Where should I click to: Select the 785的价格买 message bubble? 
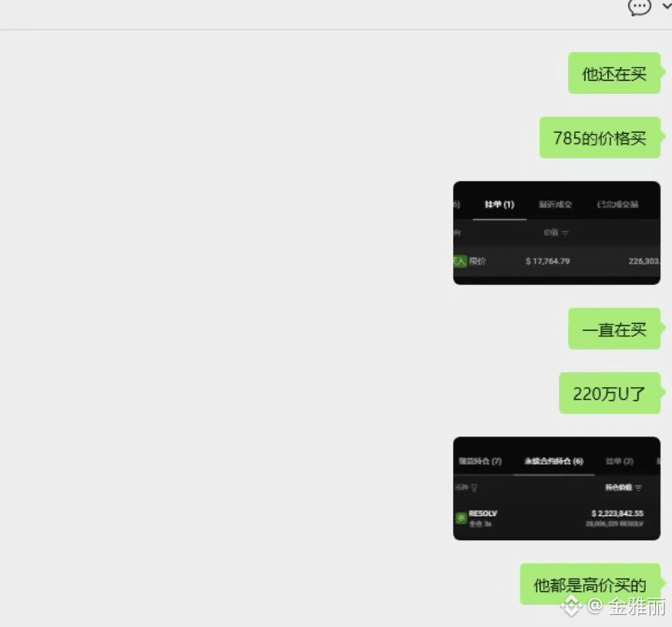(x=600, y=138)
